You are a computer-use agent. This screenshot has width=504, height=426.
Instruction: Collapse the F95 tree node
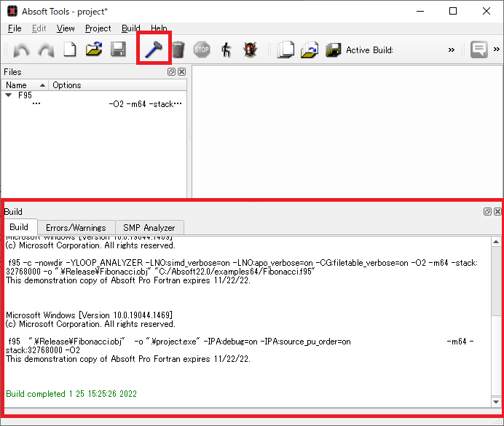pyautogui.click(x=9, y=95)
